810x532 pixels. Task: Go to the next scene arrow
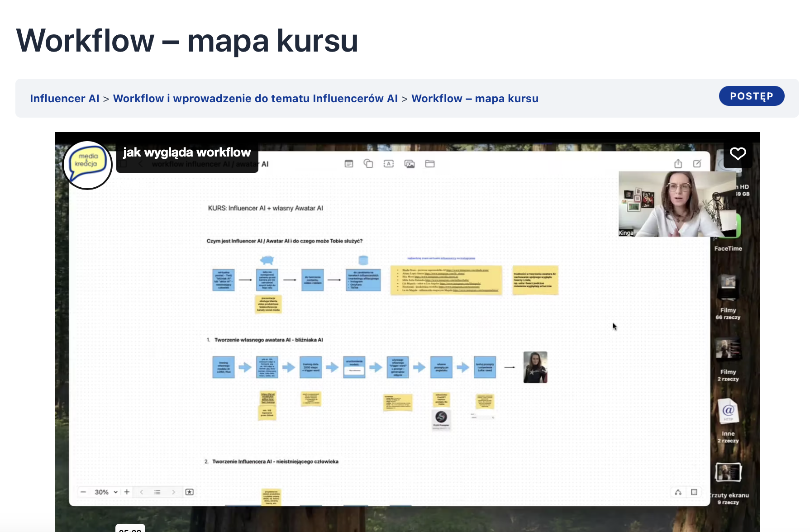pos(173,492)
